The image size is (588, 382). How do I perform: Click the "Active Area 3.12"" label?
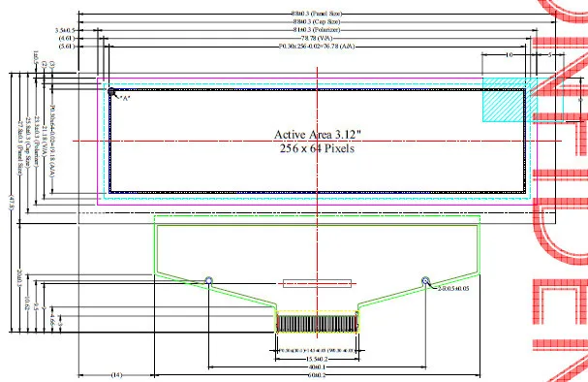pyautogui.click(x=318, y=135)
